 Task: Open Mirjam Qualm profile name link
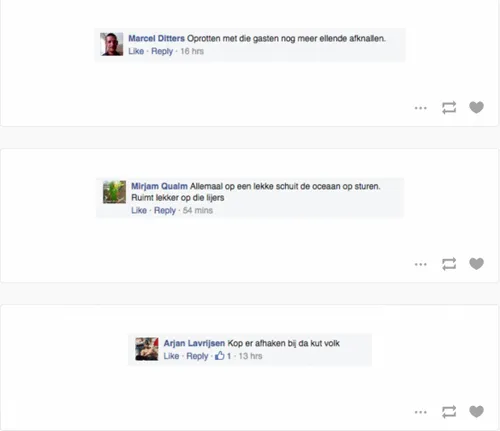pyautogui.click(x=159, y=186)
